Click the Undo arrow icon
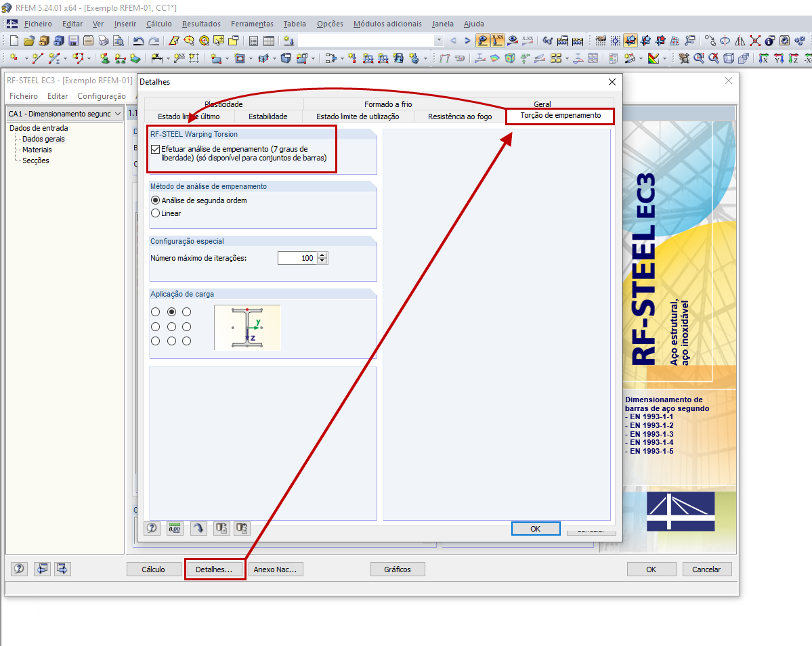This screenshot has width=812, height=646. point(138,41)
